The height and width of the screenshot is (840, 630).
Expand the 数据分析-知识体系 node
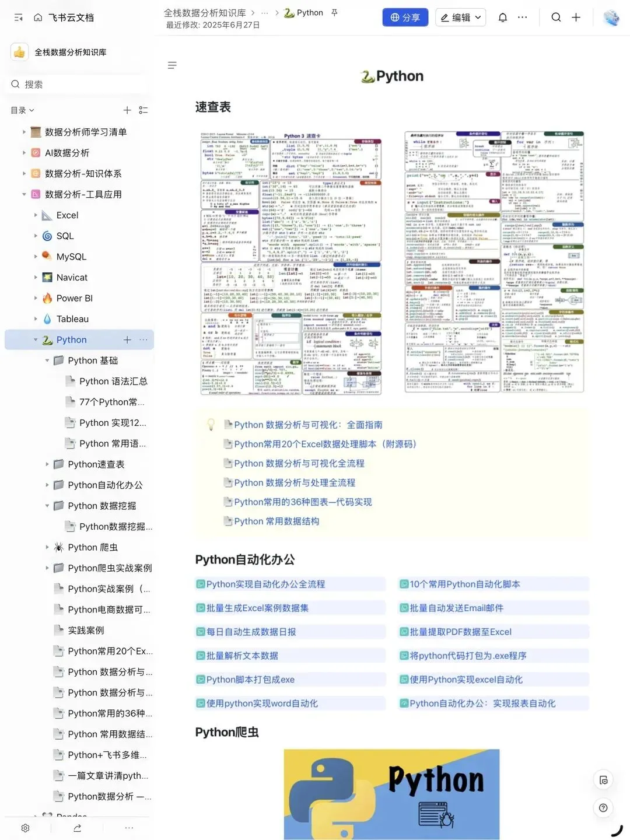click(x=24, y=173)
